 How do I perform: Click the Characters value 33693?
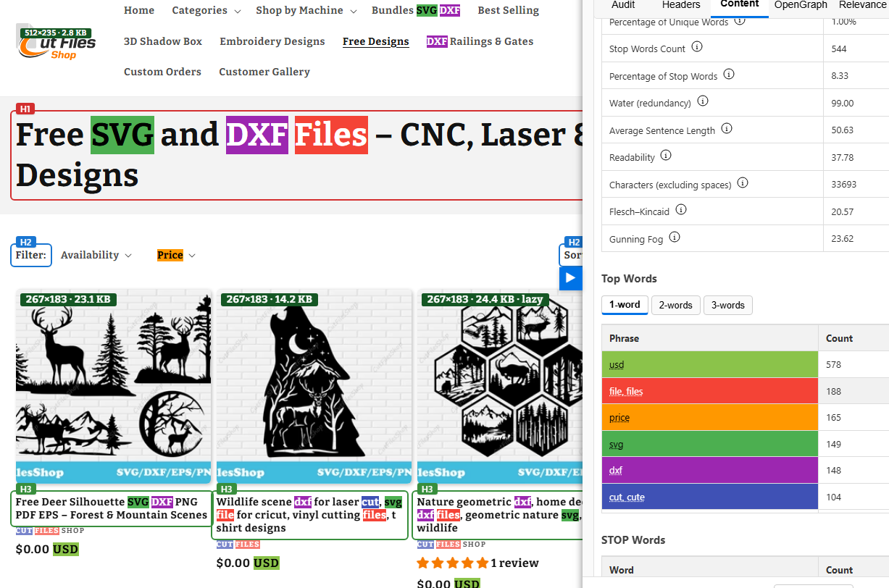pyautogui.click(x=843, y=185)
